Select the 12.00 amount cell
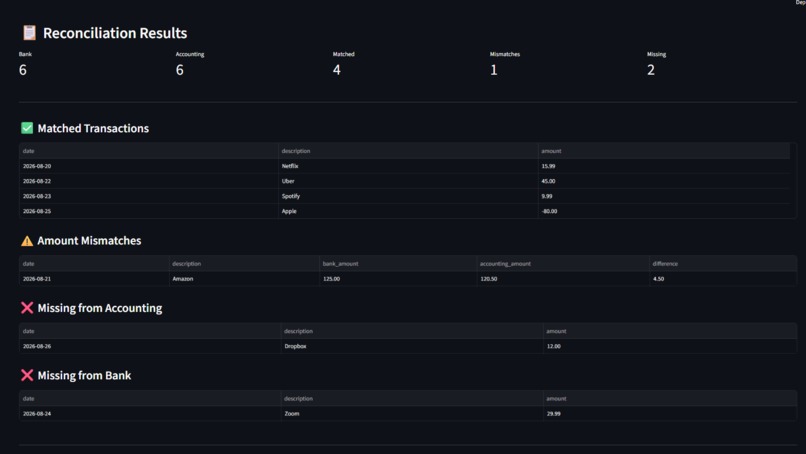 (670, 346)
